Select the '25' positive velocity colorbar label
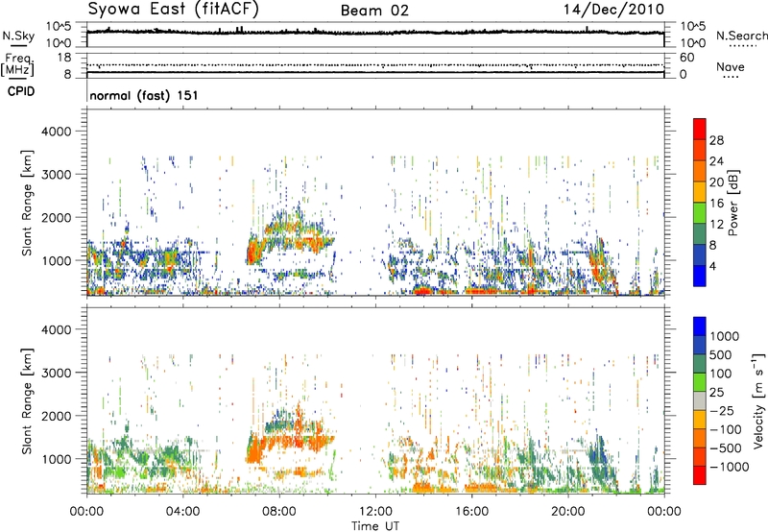 coord(717,393)
